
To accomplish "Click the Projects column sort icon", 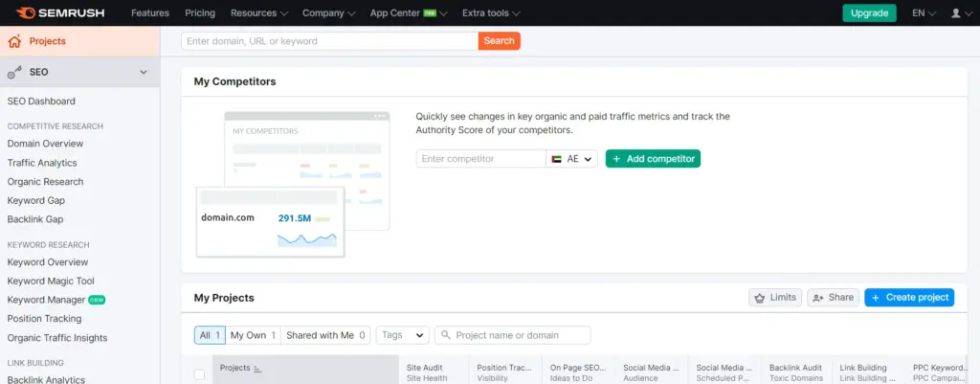I will click(x=256, y=369).
